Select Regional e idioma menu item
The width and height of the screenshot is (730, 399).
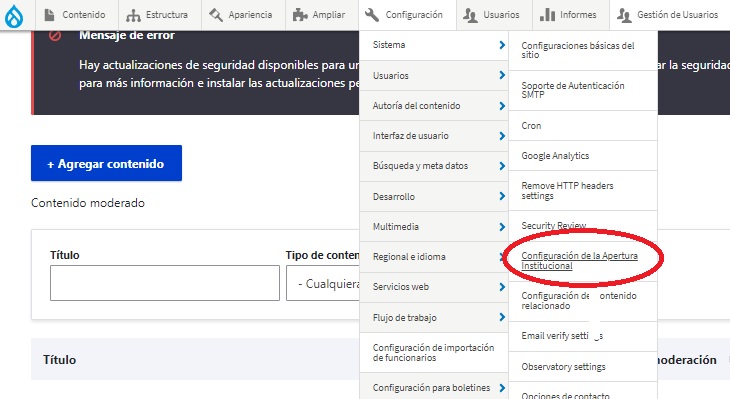[x=409, y=257]
